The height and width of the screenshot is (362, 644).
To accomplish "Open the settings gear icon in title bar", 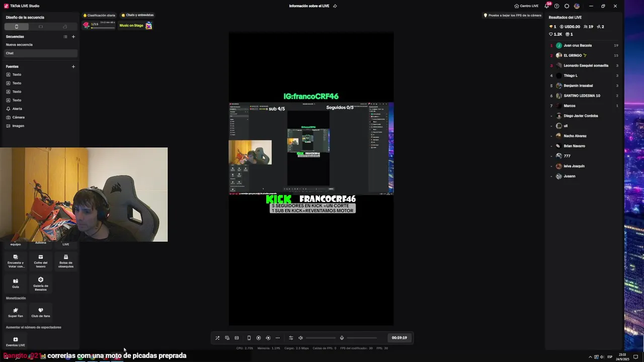I will [x=567, y=6].
